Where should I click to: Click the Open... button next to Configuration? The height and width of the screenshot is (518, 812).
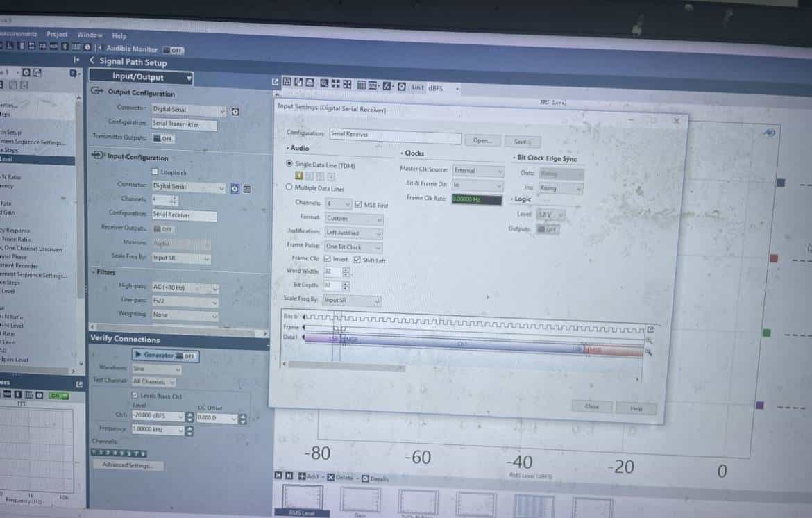point(482,140)
